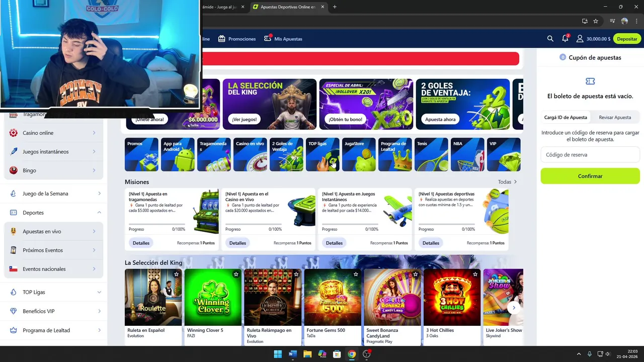Open File Explorer from the taskbar
This screenshot has height=362, width=644.
click(x=307, y=354)
